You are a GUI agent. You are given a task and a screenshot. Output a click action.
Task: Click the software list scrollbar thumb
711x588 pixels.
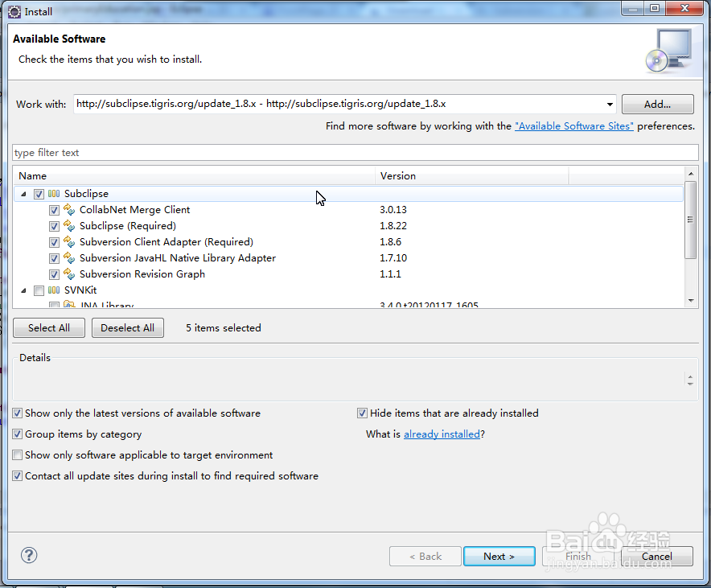(x=691, y=220)
